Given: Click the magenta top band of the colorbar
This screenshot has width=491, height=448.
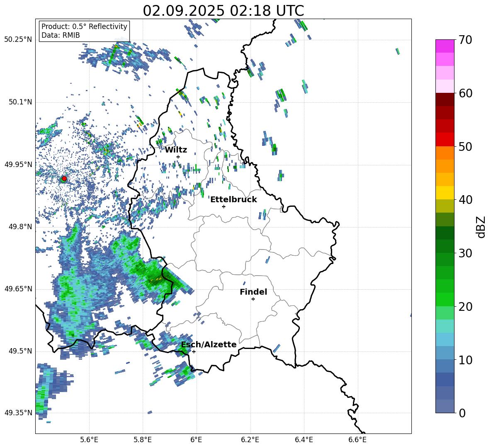Looking at the screenshot, I should click(445, 46).
